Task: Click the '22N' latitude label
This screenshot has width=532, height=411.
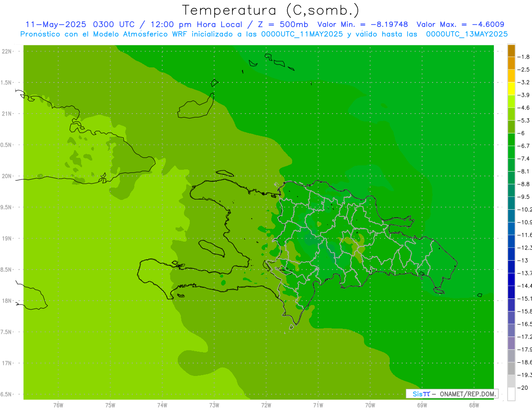Action: [7, 51]
